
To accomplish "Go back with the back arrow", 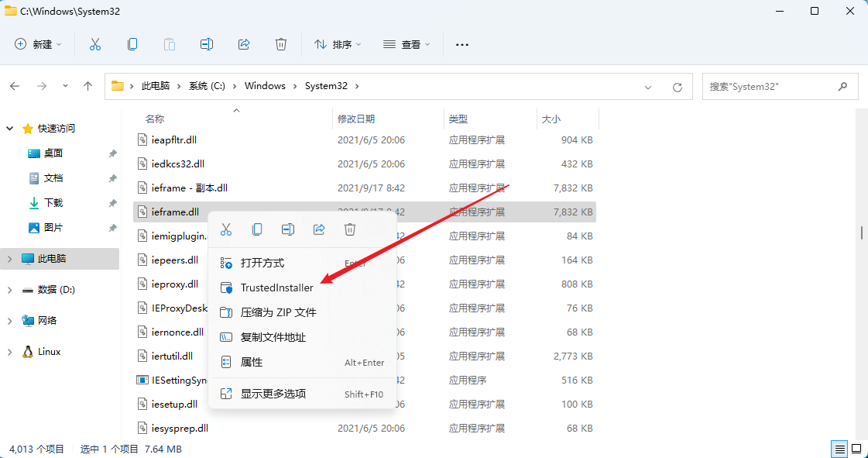I will click(15, 86).
